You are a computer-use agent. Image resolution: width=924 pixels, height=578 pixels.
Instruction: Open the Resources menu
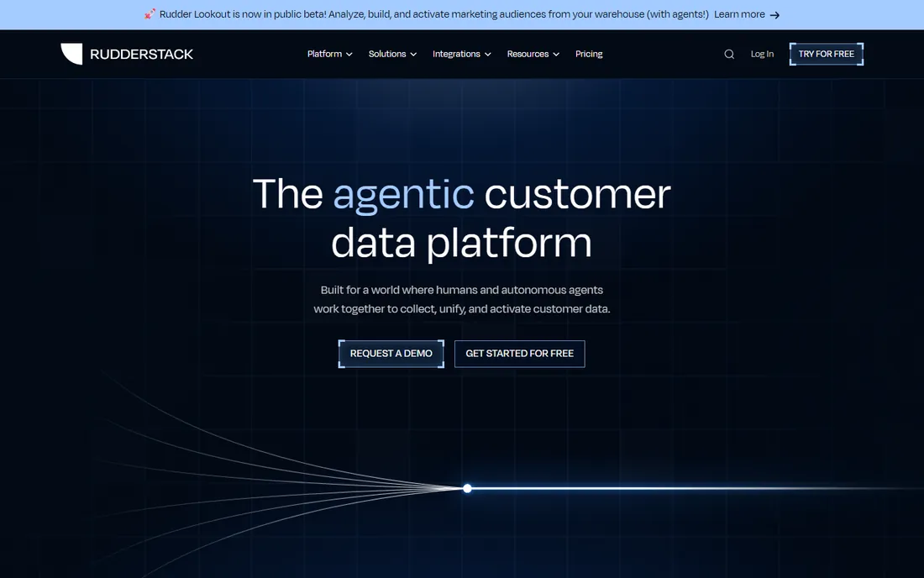(x=528, y=54)
